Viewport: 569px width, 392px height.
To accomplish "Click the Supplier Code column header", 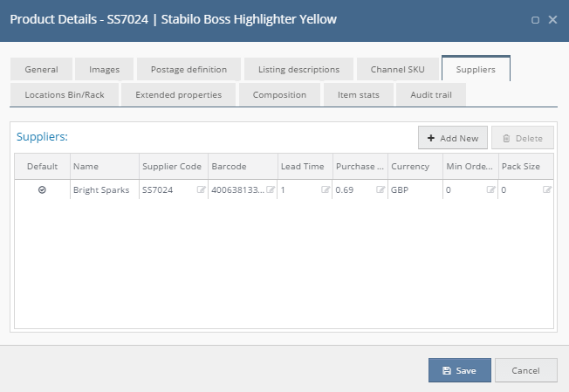I will click(x=174, y=166).
